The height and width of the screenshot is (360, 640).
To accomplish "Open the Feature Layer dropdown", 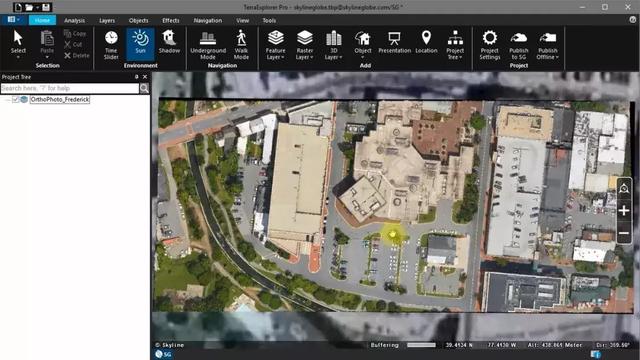I will pyautogui.click(x=276, y=44).
